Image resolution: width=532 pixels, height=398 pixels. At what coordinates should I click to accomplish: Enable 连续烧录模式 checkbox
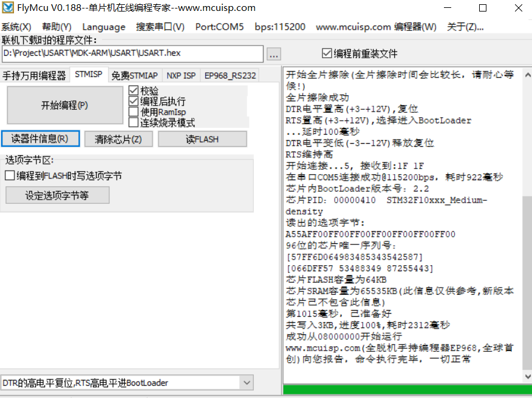coord(134,122)
